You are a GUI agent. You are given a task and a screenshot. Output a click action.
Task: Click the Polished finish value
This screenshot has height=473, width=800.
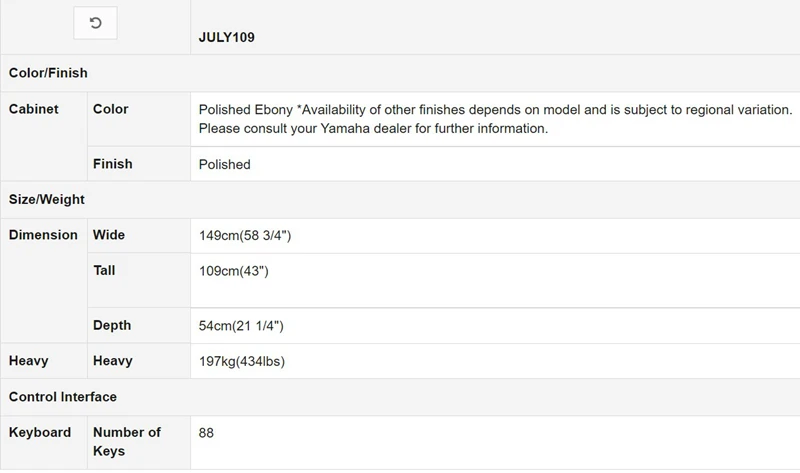pyautogui.click(x=225, y=164)
